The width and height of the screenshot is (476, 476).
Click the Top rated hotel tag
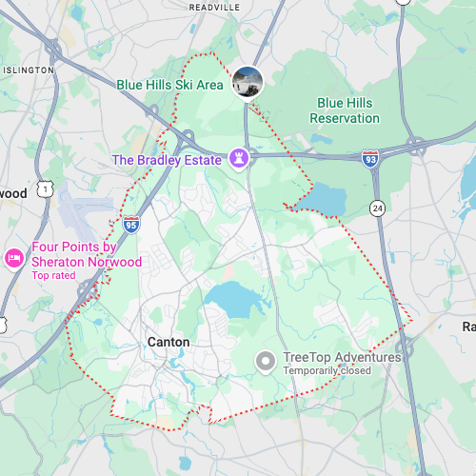[53, 275]
